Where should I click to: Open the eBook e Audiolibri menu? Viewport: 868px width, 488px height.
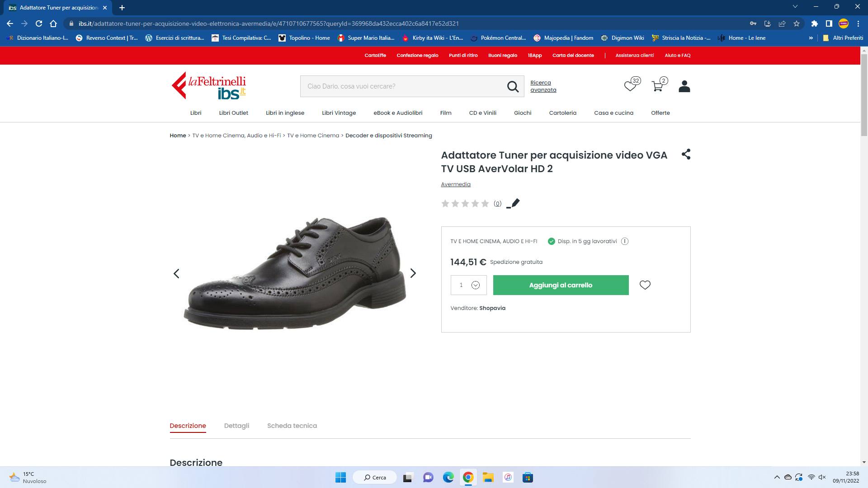398,113
